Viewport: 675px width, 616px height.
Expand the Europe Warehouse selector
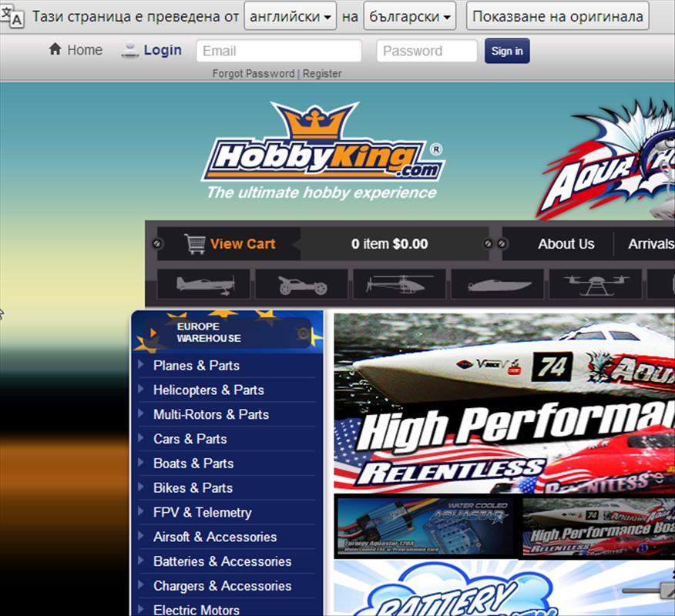[x=227, y=333]
